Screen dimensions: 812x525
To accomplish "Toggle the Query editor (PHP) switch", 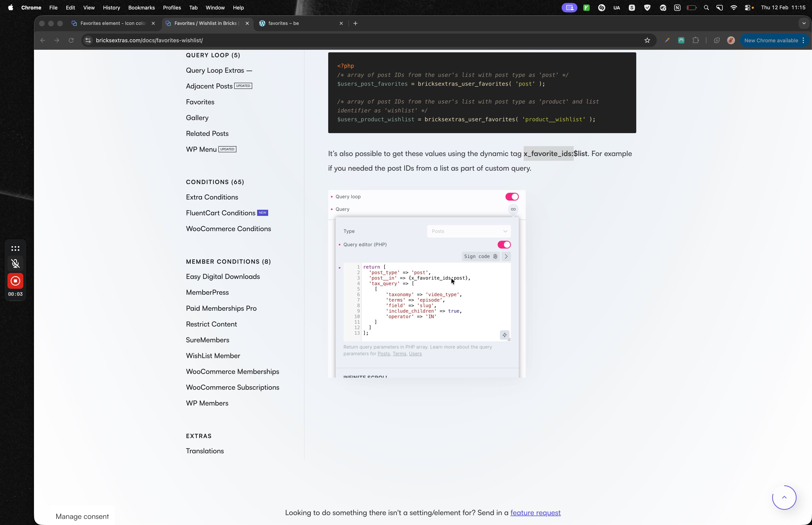I will [504, 245].
